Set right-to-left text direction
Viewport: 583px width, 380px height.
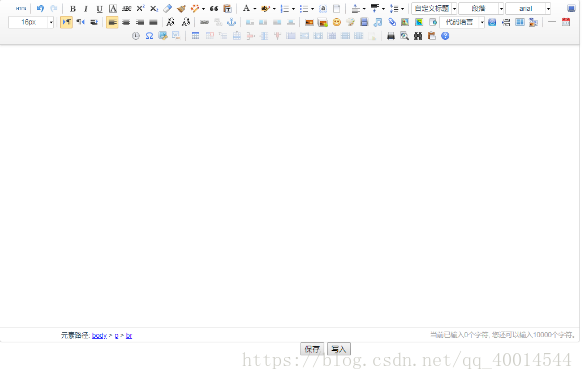[x=80, y=22]
